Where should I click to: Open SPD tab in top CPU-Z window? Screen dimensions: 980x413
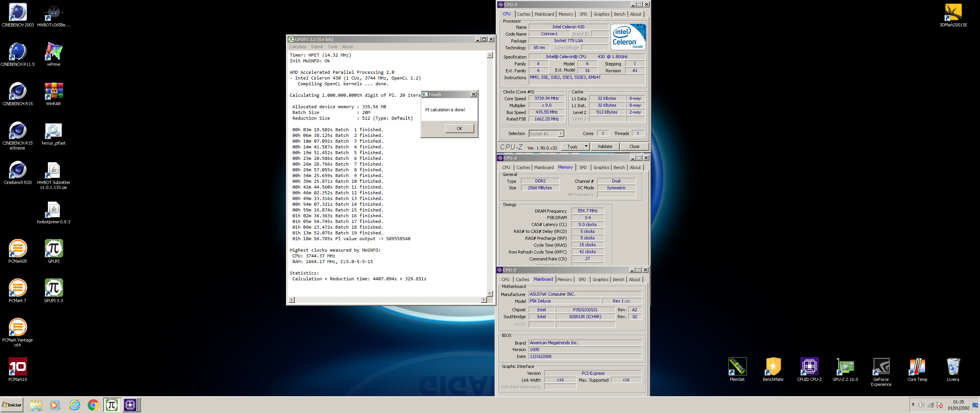click(583, 14)
